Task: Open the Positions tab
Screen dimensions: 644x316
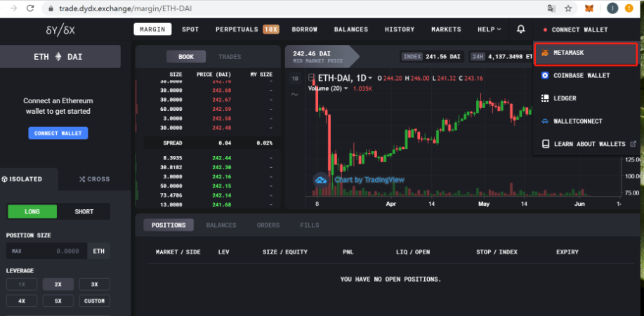Action: [x=169, y=225]
